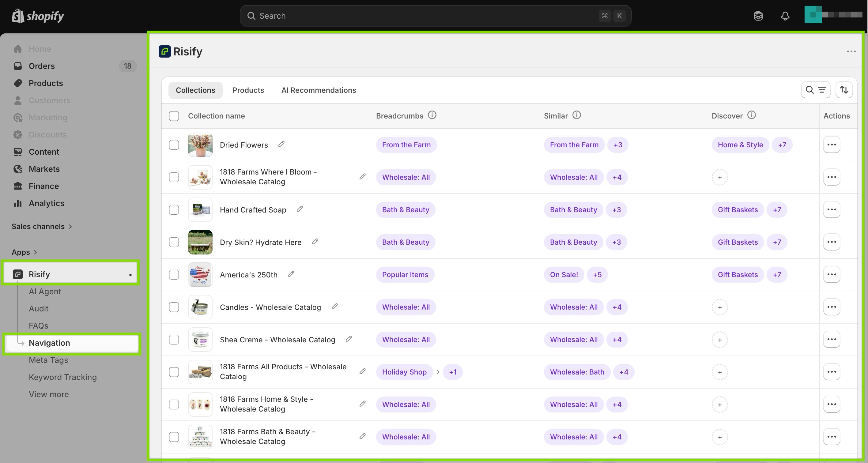
Task: Click the Shopify logo
Action: pos(38,16)
